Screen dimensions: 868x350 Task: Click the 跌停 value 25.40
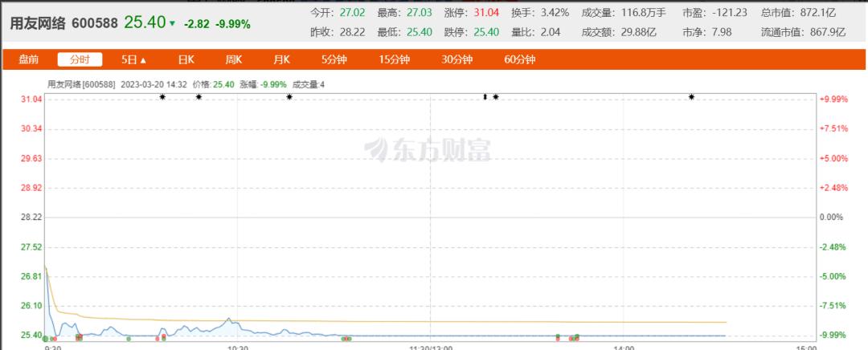pos(486,32)
